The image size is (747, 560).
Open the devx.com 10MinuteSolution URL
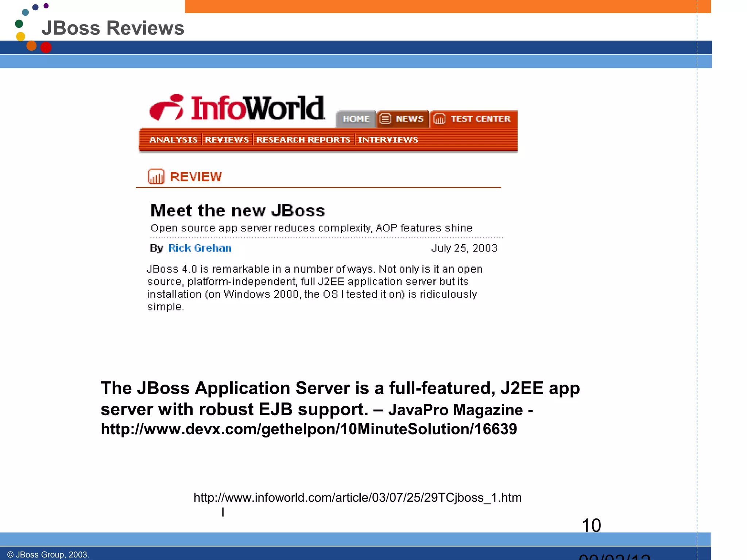point(309,429)
